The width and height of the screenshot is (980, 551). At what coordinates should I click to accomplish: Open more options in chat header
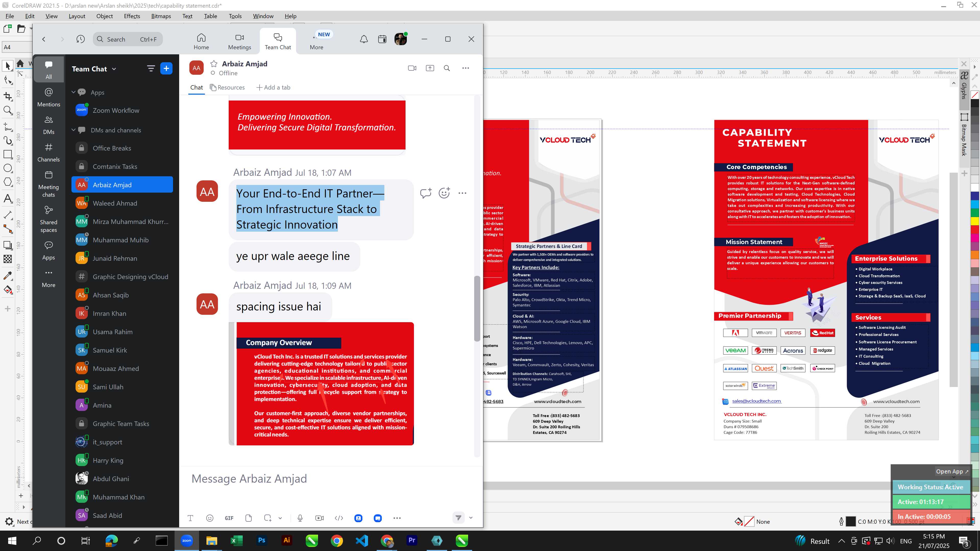[x=466, y=68]
